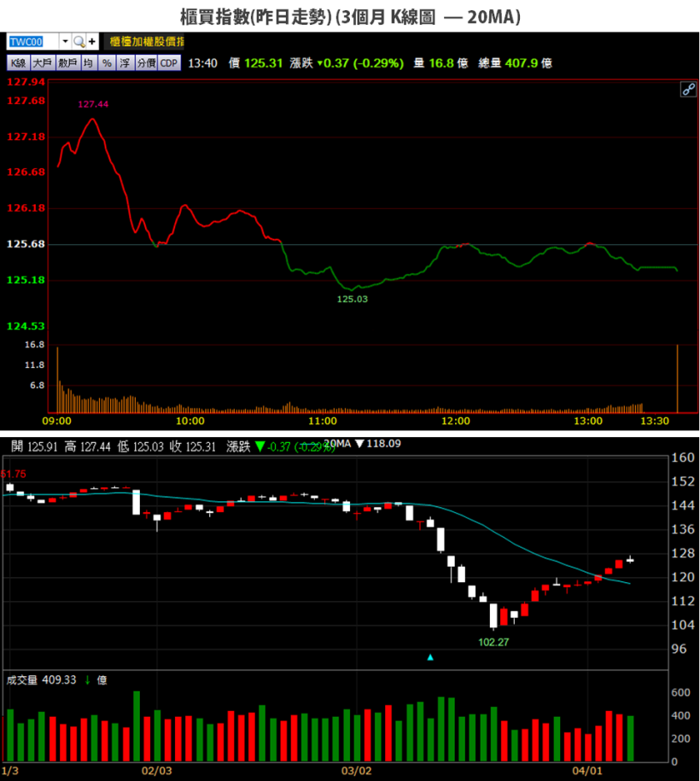Click the 20MA 118.09 indicator label
Image resolution: width=700 pixels, height=781 pixels.
tap(362, 443)
